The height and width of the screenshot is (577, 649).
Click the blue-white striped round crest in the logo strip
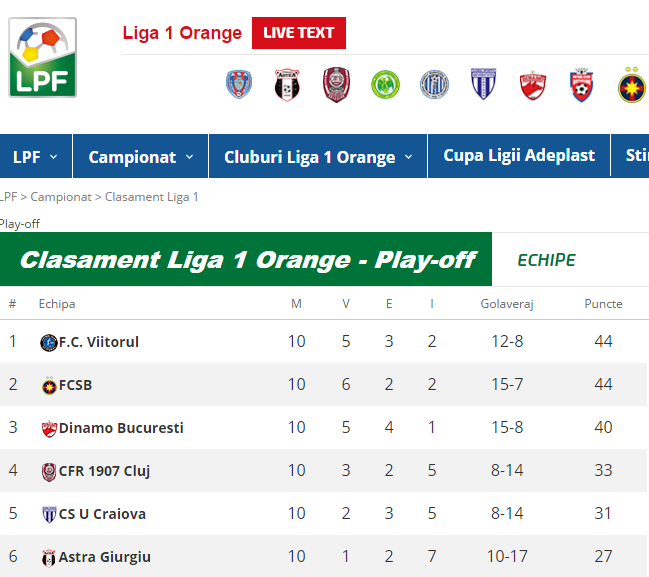[434, 85]
